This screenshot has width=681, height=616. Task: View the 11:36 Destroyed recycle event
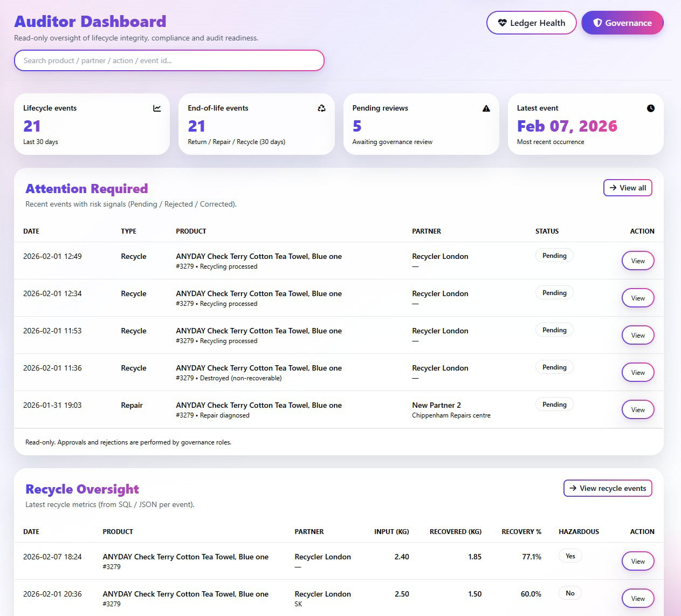(638, 373)
